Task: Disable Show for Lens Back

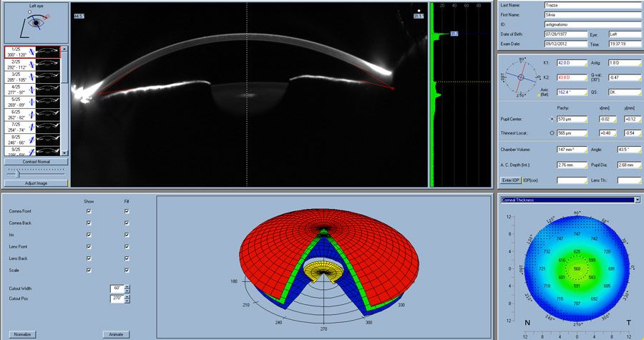Action: (x=89, y=258)
